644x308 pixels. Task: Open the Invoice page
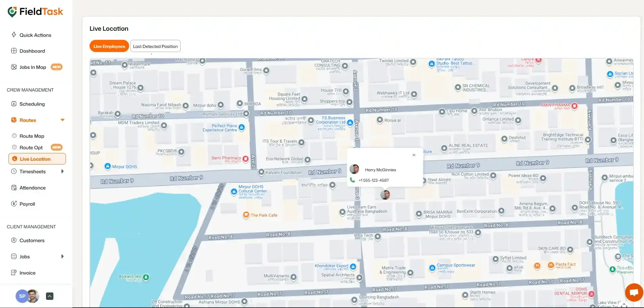pos(27,273)
